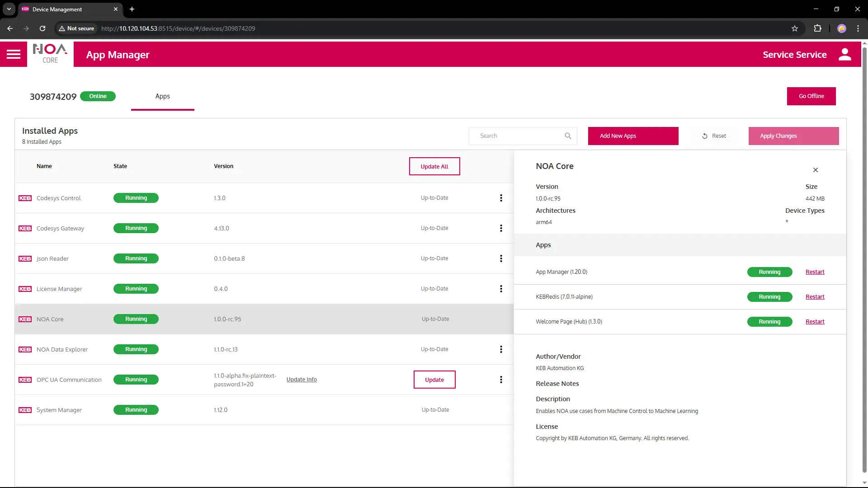The height and width of the screenshot is (488, 868).
Task: Reload the page
Action: click(42, 28)
